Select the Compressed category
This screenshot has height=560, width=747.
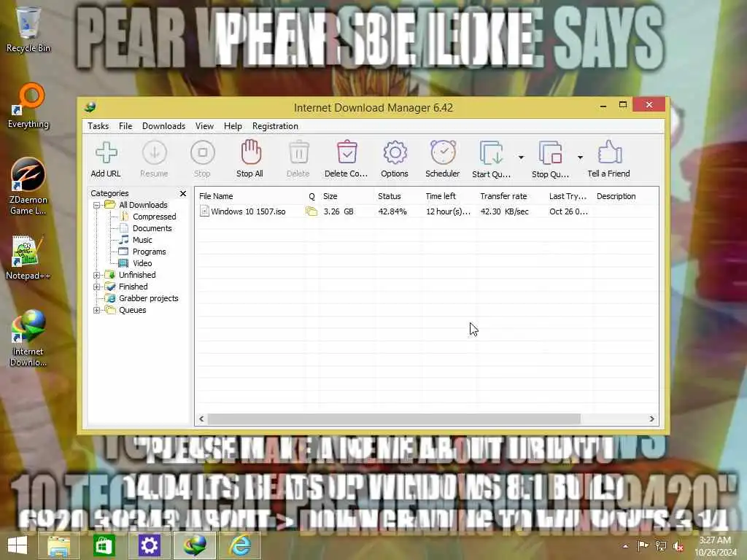(x=155, y=217)
